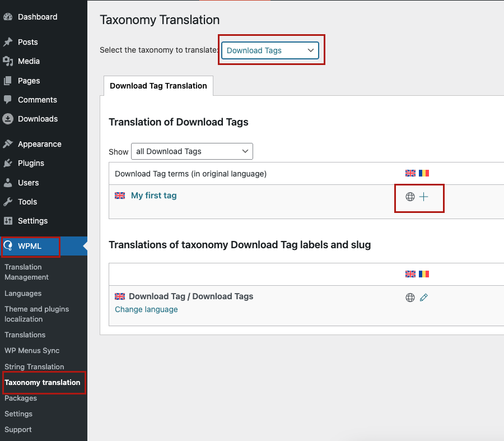
Task: Click the Appearance paintbrush icon
Action: (x=8, y=144)
